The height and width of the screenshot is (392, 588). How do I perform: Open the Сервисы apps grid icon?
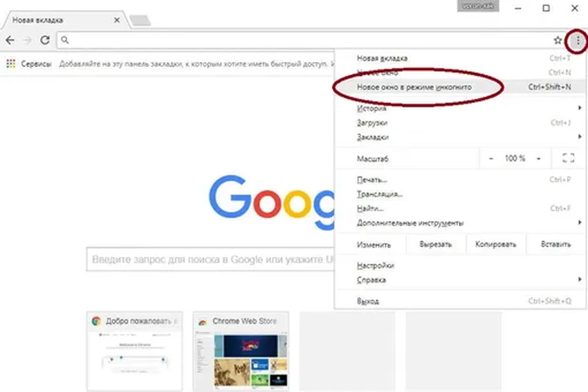point(11,63)
